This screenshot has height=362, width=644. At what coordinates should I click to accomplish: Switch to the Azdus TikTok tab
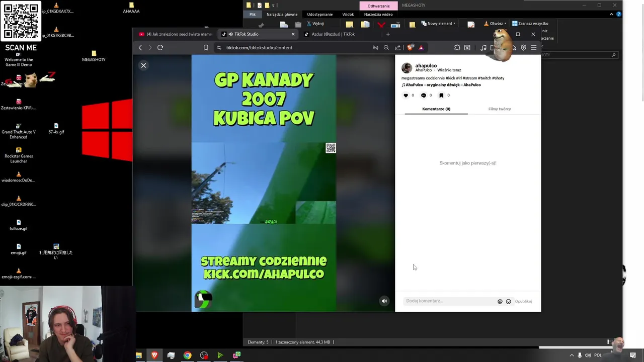[x=333, y=34]
